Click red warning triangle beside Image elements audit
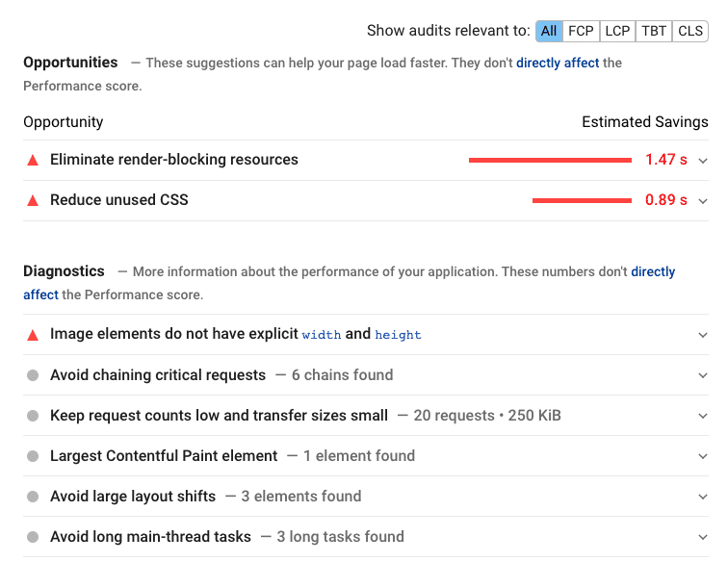Screen dimensions: 728x588 [x=33, y=335]
